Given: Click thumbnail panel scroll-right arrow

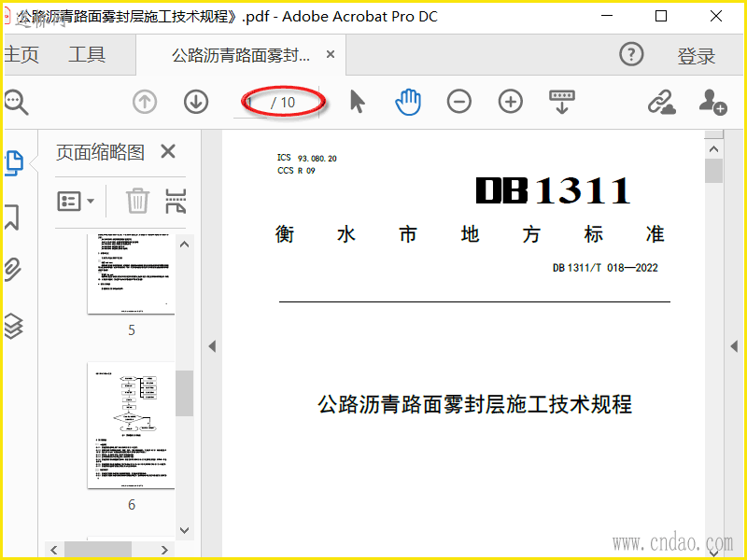Looking at the screenshot, I should [x=164, y=550].
